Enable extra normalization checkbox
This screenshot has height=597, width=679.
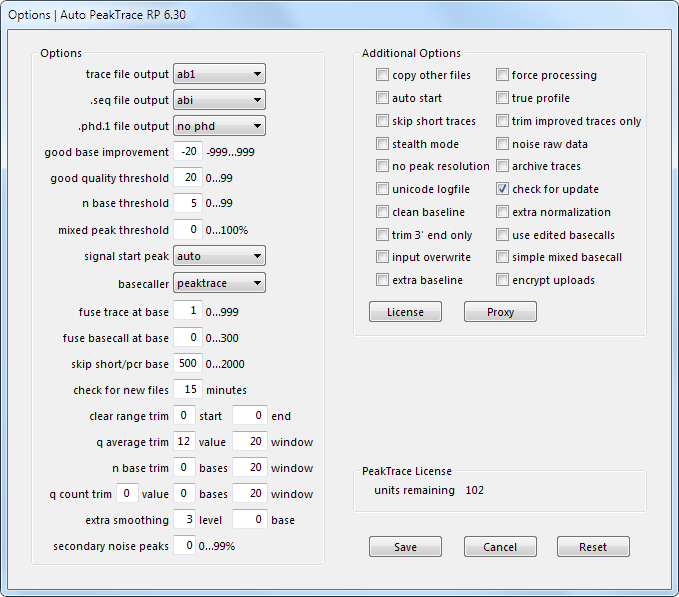[502, 211]
